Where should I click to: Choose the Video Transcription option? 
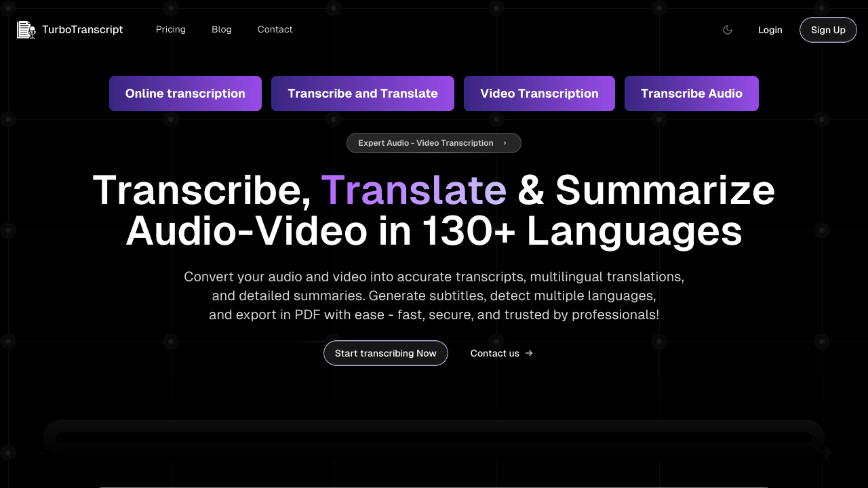point(539,93)
